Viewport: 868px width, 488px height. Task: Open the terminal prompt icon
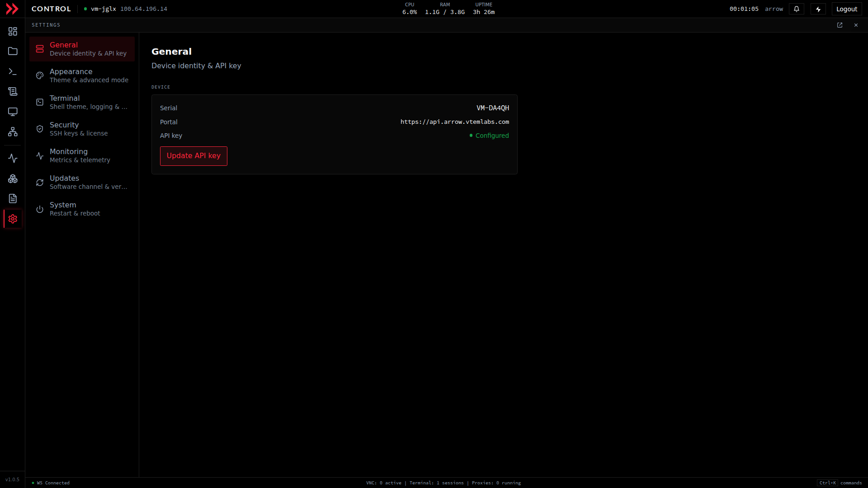(13, 71)
